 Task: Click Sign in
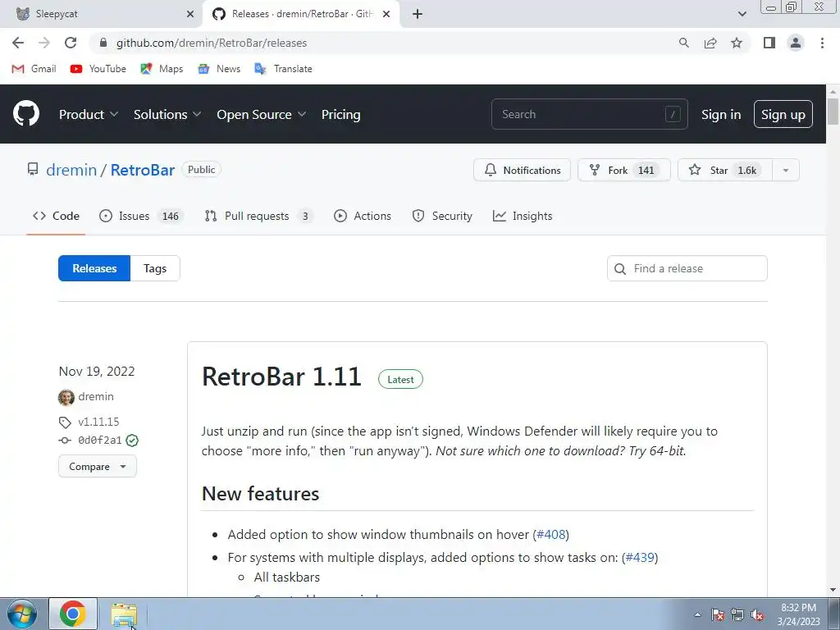[x=720, y=114]
